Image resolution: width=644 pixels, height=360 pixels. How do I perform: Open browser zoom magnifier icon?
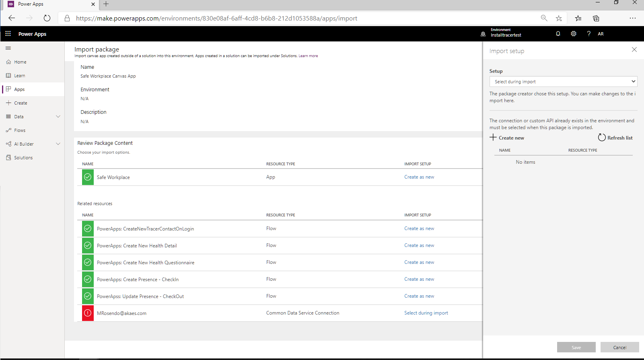[x=544, y=18]
